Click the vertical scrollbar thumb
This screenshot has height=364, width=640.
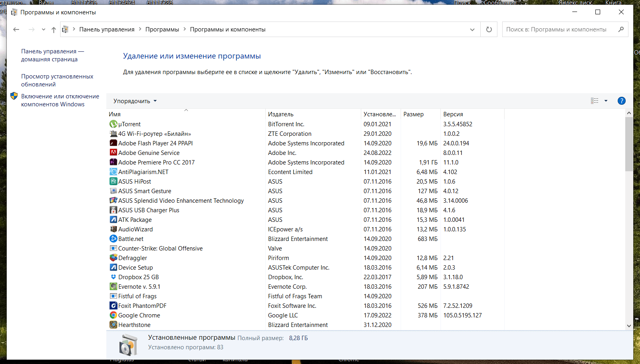pos(629,144)
